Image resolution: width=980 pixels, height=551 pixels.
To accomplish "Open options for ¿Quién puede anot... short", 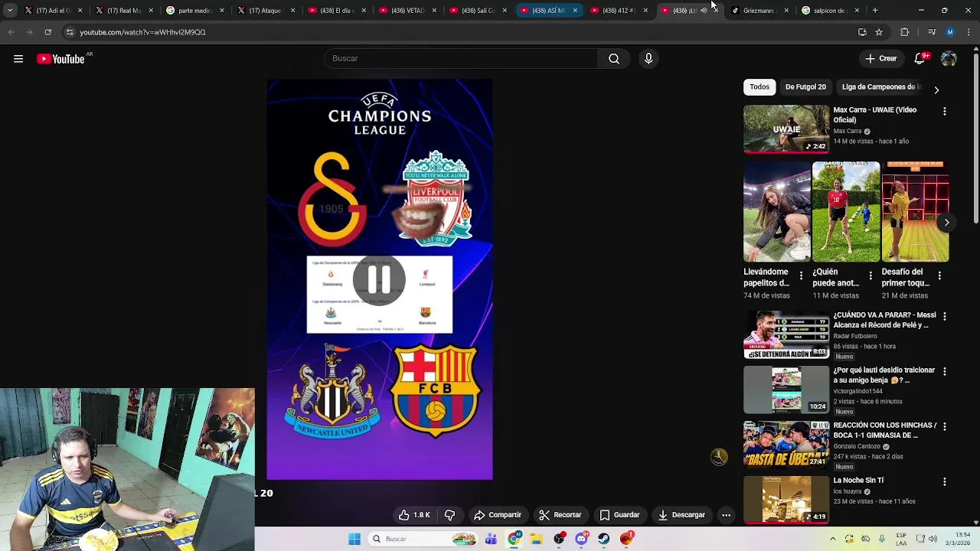I will [870, 275].
